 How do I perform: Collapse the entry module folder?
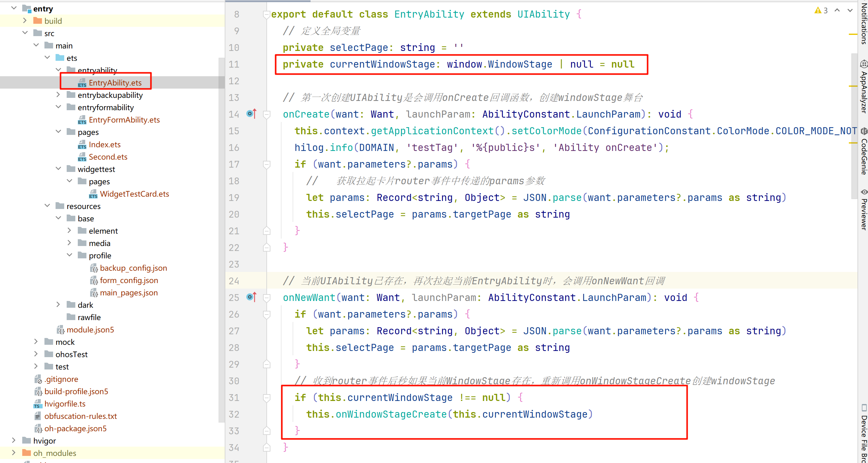[14, 8]
